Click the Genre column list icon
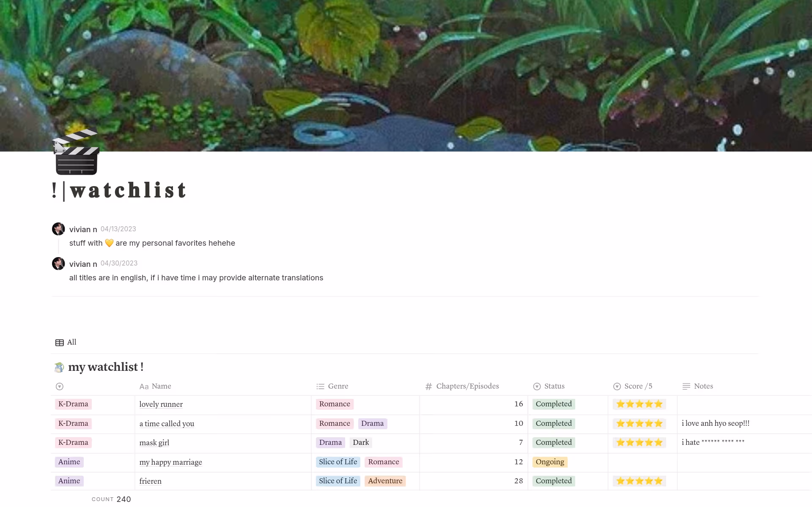Image resolution: width=812 pixels, height=507 pixels. pyautogui.click(x=320, y=386)
